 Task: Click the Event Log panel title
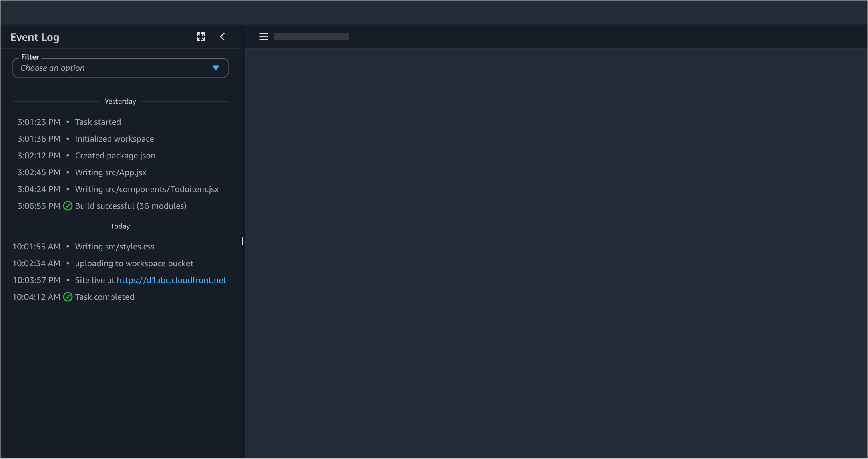pyautogui.click(x=35, y=37)
